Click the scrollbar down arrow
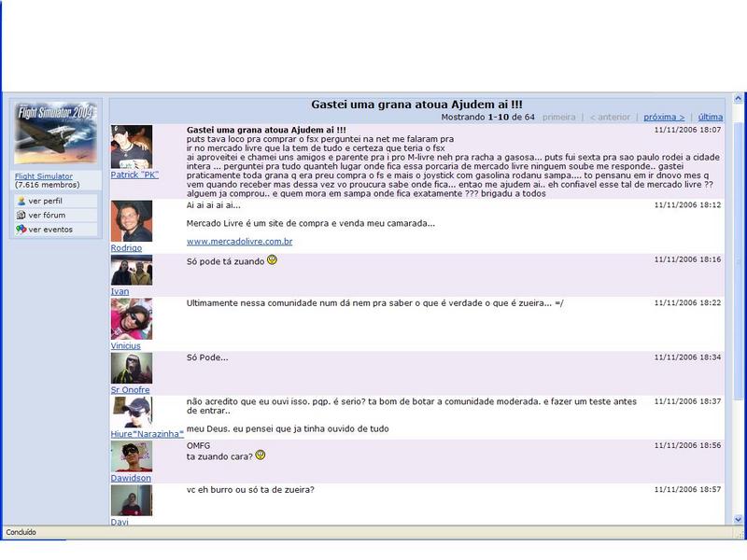 (738, 520)
